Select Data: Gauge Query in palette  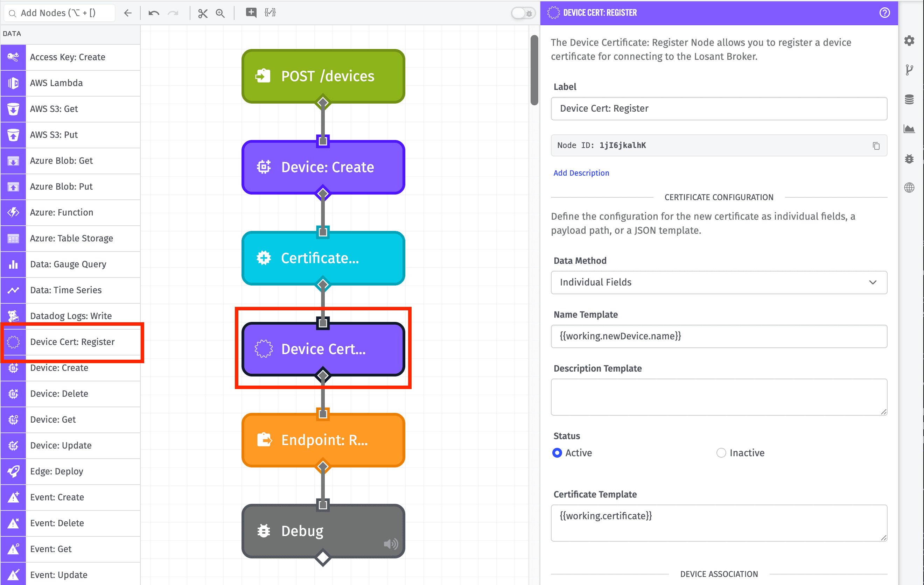[70, 264]
